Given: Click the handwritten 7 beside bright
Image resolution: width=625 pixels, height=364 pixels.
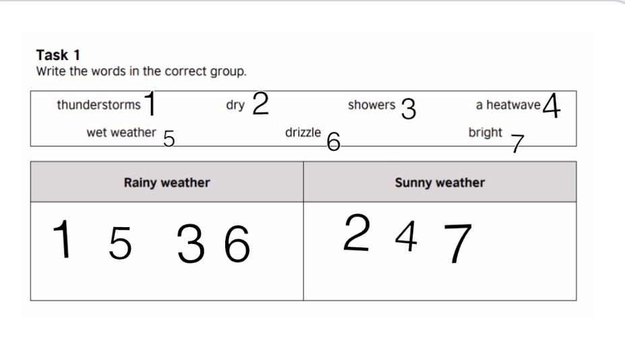Looking at the screenshot, I should point(517,144).
